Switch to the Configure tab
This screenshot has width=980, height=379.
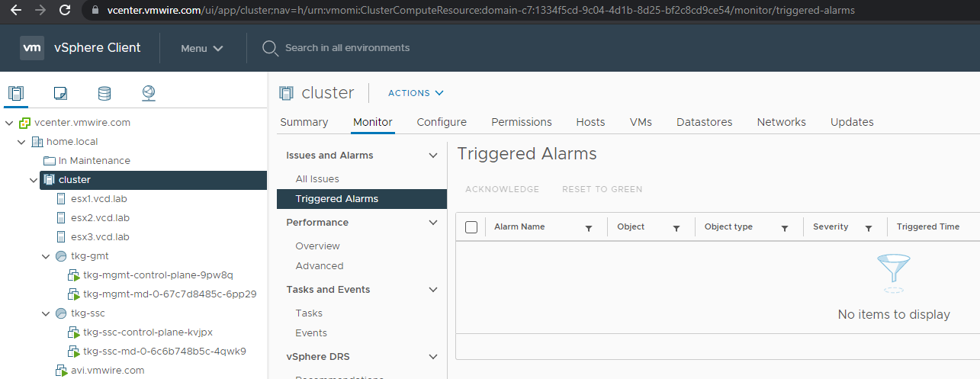[442, 122]
